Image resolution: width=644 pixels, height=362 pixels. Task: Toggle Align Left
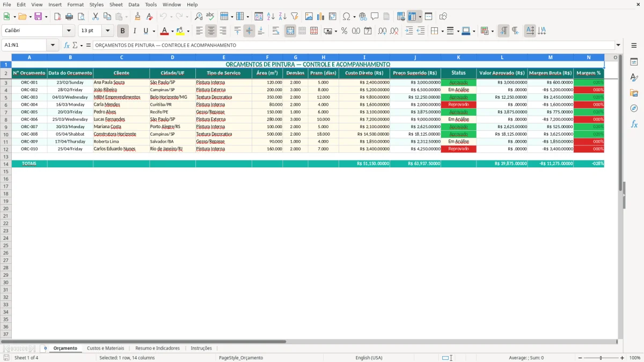tap(200, 31)
